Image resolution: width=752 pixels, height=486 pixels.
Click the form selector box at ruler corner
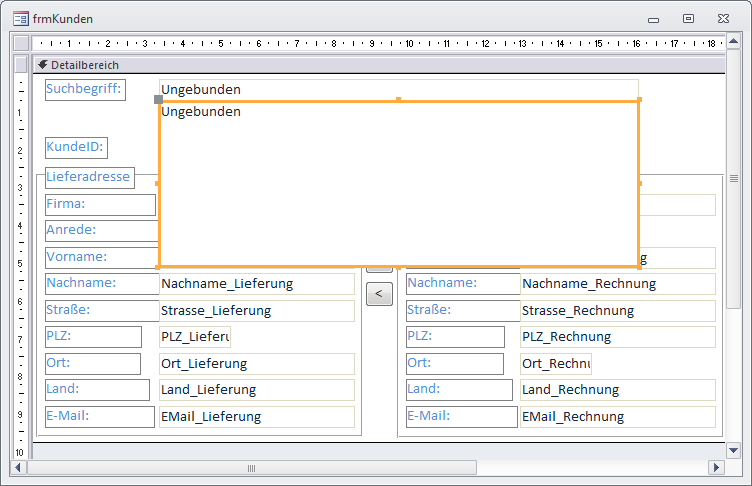click(20, 43)
